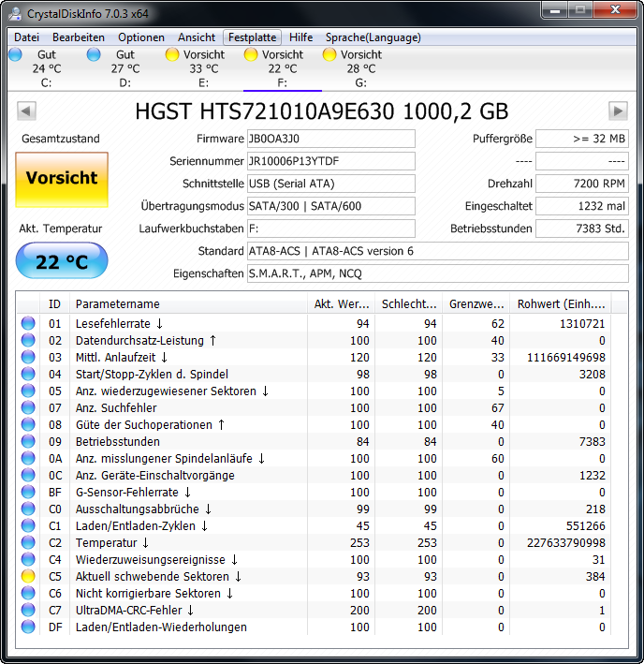Click the Drehzahl value 7200 RPM
644x664 pixels.
click(x=582, y=184)
